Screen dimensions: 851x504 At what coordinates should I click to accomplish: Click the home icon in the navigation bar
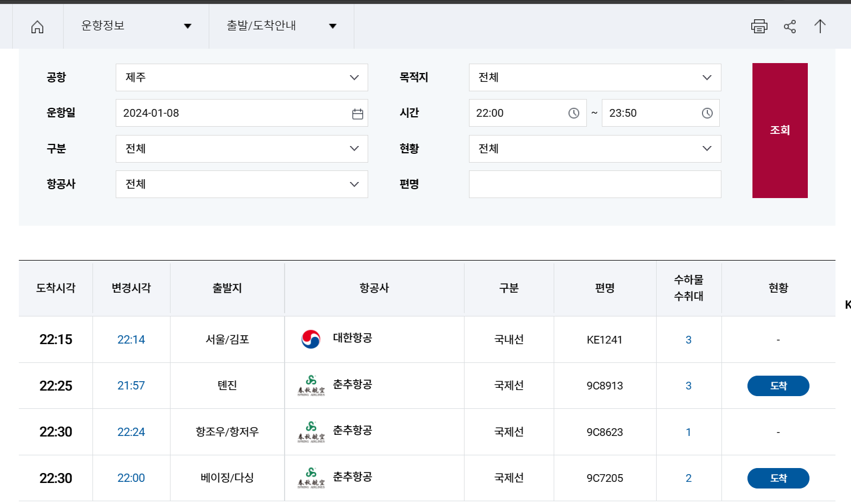click(x=37, y=26)
